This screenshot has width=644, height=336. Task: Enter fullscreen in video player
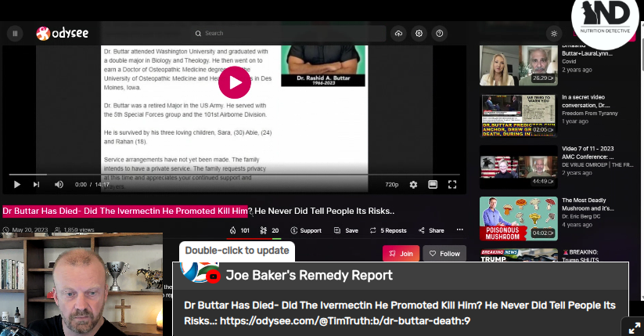coord(452,185)
